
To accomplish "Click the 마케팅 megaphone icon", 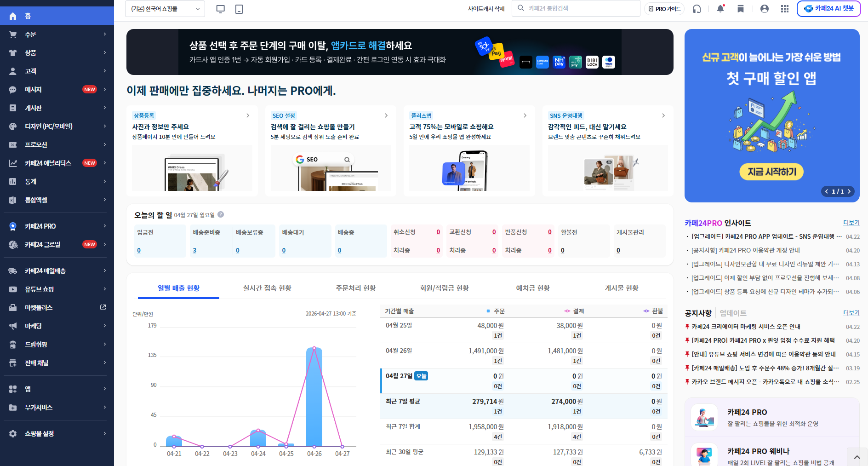I will (13, 326).
